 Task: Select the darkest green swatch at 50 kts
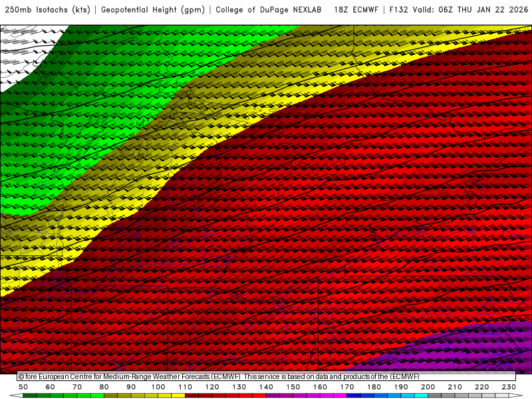click(x=30, y=395)
